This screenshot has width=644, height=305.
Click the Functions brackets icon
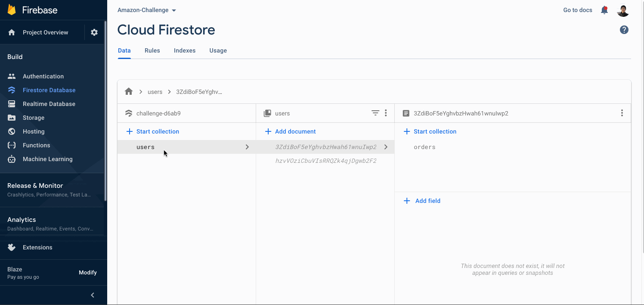(12, 145)
